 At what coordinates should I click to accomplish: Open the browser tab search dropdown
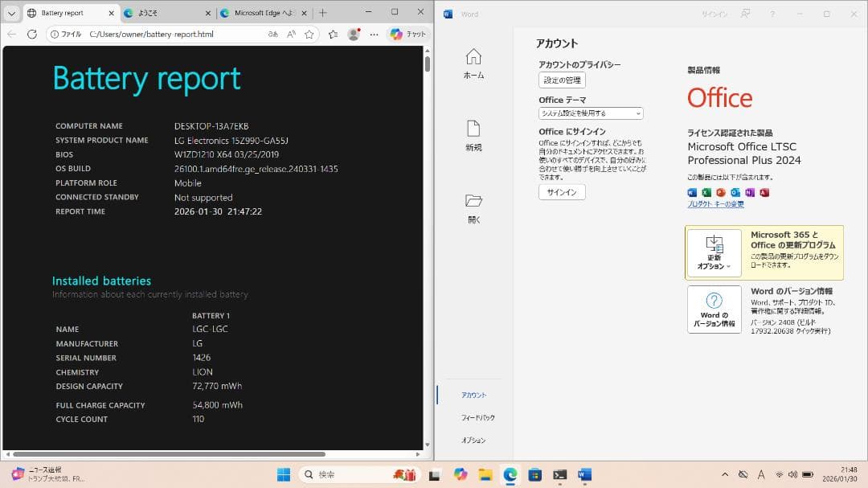click(11, 13)
